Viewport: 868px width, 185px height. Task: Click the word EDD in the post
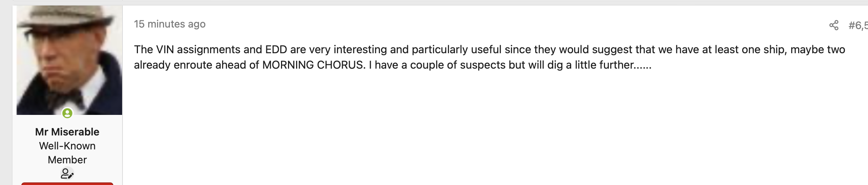[276, 50]
